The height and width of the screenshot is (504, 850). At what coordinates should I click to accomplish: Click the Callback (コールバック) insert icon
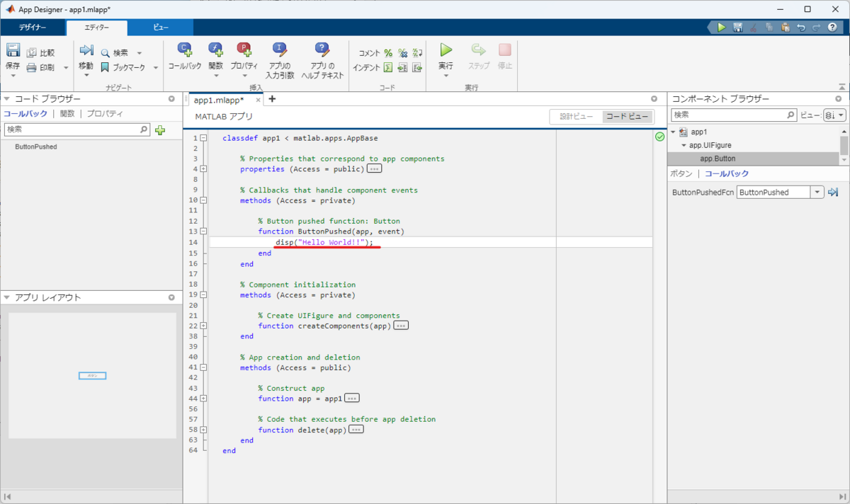pyautogui.click(x=184, y=50)
